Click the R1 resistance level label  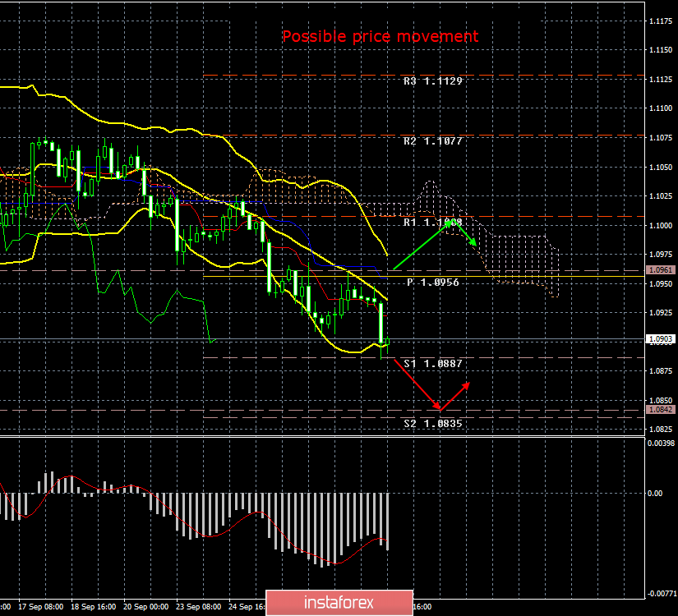[433, 223]
